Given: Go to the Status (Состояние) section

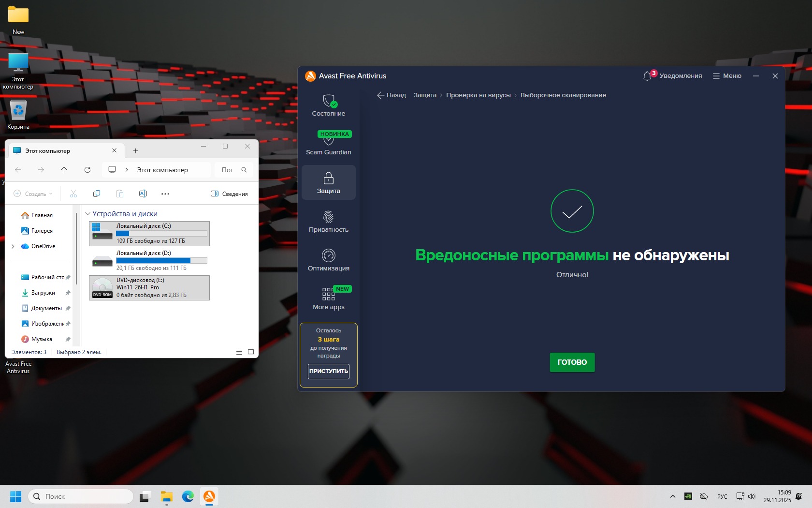Looking at the screenshot, I should point(328,105).
